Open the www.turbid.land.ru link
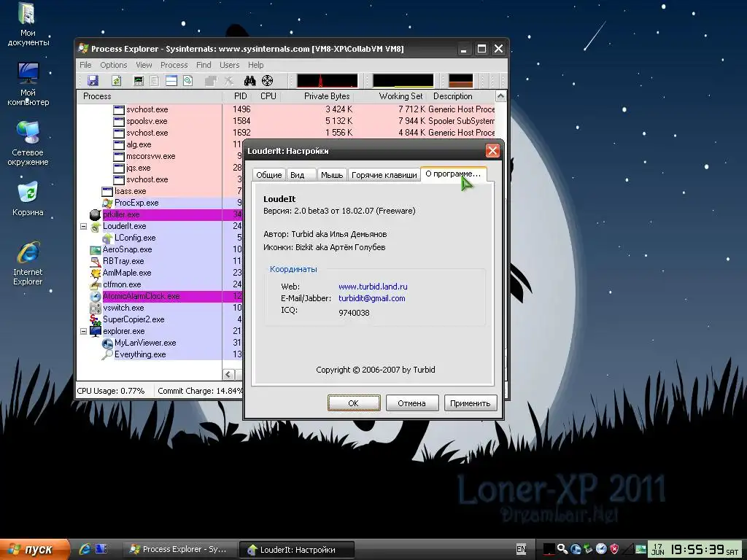The image size is (747, 560). tap(373, 287)
